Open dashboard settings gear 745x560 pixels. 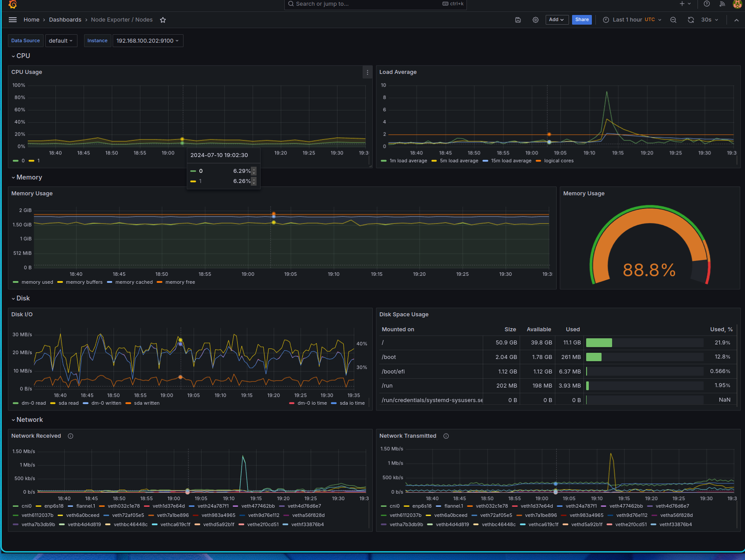tap(536, 20)
